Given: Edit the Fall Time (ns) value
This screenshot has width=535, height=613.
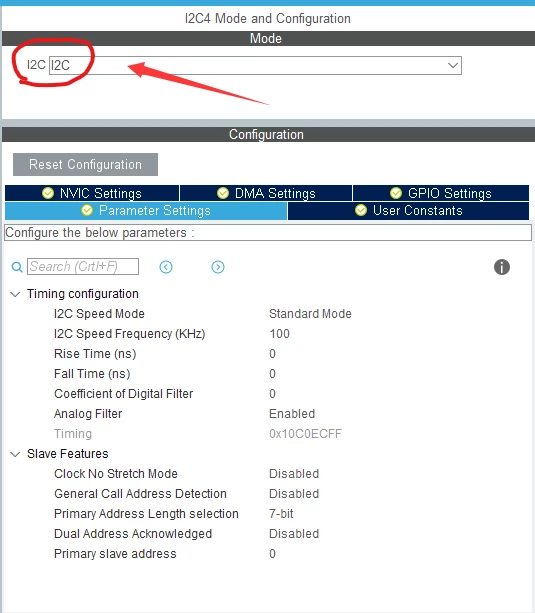Looking at the screenshot, I should [x=272, y=374].
